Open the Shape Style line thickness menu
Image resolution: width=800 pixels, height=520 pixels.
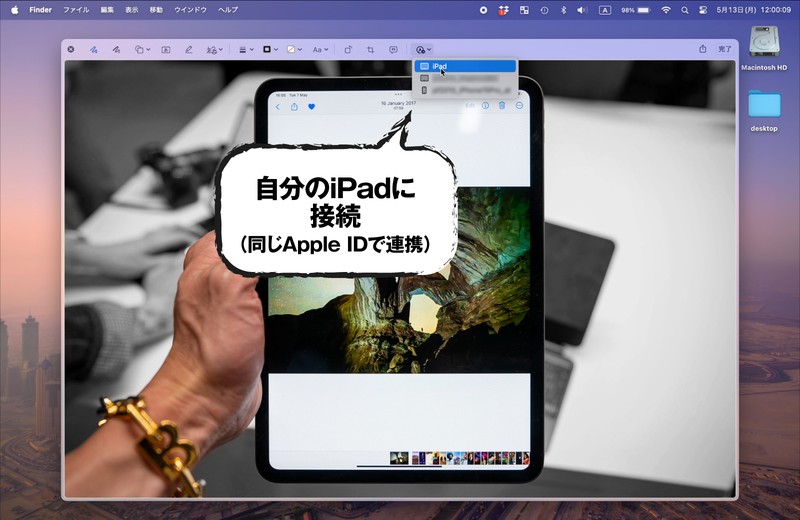click(246, 49)
